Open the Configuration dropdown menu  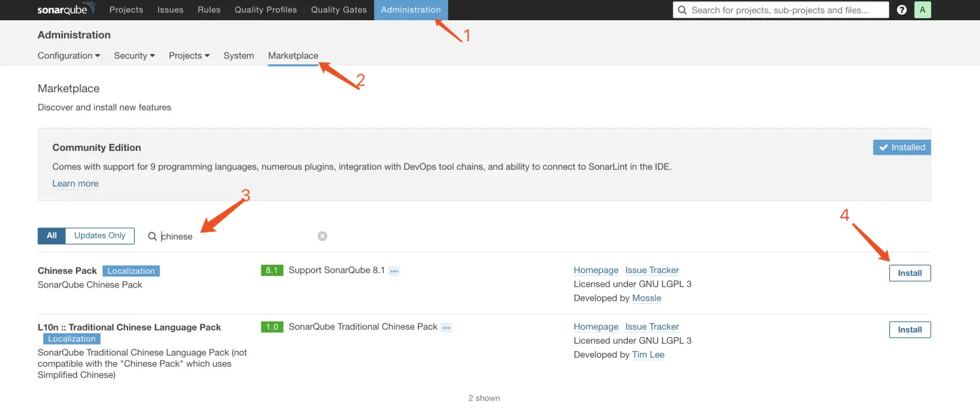pos(68,56)
